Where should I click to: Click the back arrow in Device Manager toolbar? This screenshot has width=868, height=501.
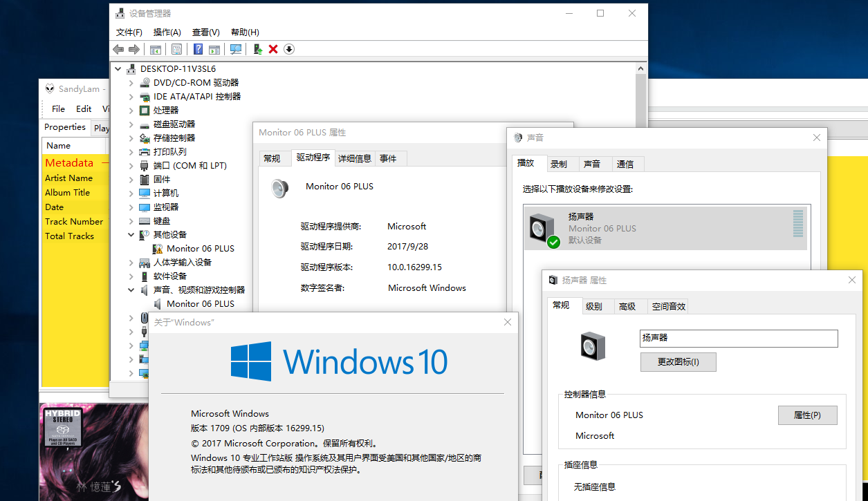[118, 49]
